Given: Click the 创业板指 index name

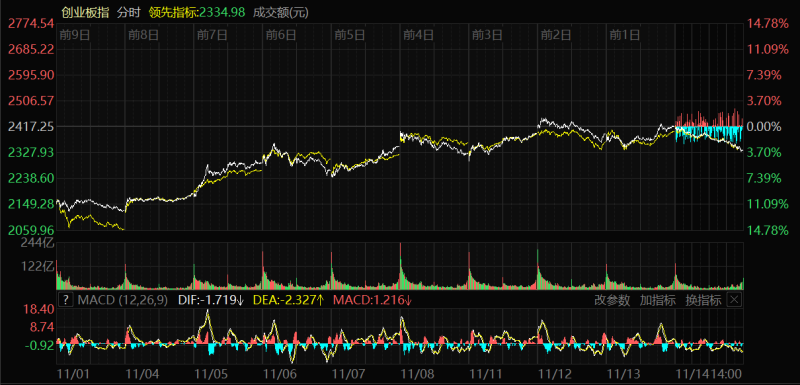Looking at the screenshot, I should [x=86, y=12].
